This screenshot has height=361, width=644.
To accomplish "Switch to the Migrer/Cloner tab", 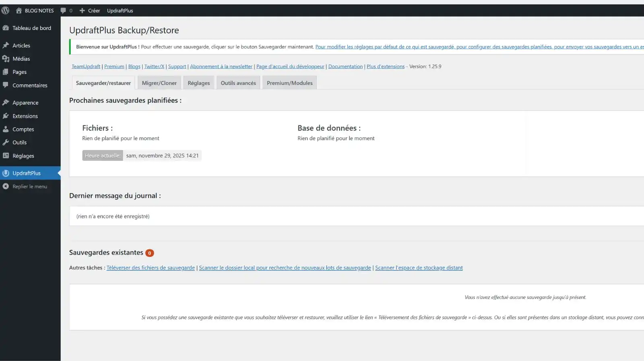I will click(159, 83).
